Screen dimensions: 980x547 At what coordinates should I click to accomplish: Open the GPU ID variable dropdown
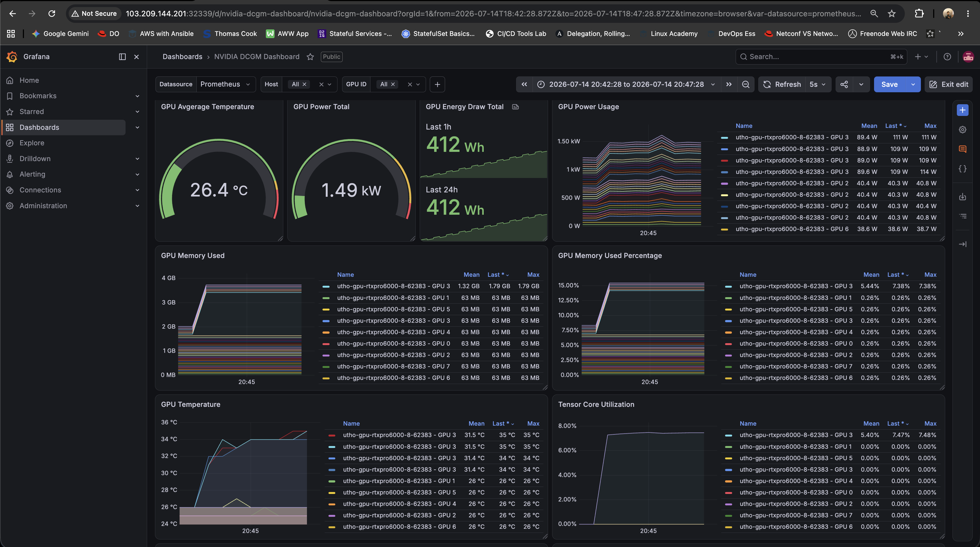pos(418,84)
